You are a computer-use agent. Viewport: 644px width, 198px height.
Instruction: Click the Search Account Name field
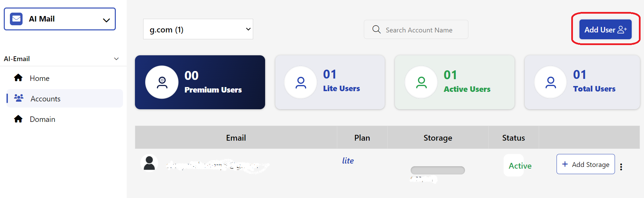[x=416, y=30]
